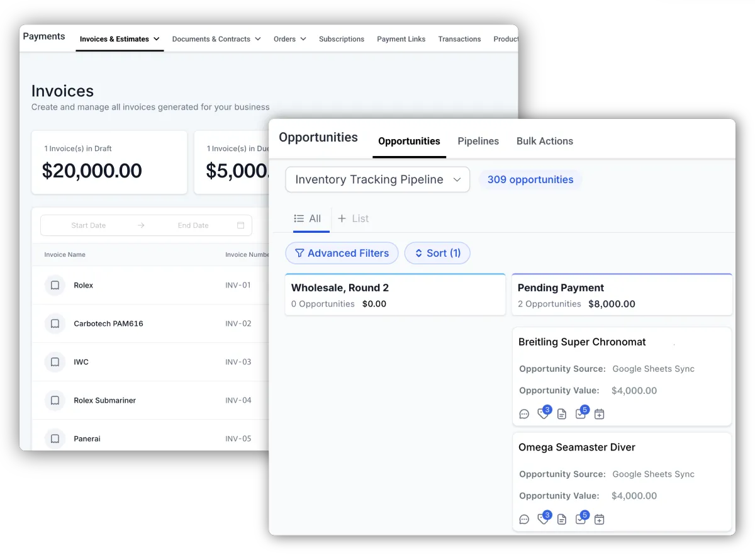Expand the Invoices & Estimates menu
Image resolution: width=755 pixels, height=560 pixels.
[x=120, y=39]
